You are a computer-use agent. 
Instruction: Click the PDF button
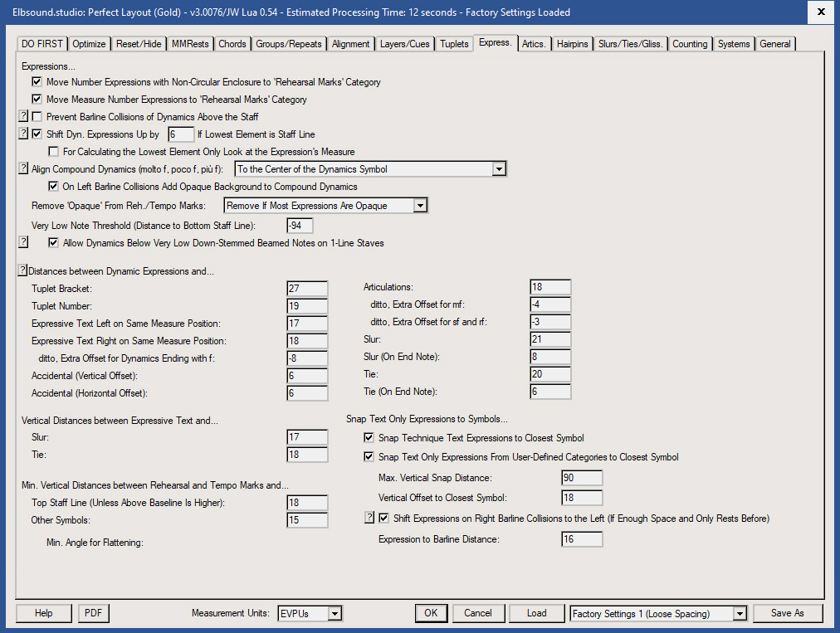click(93, 613)
